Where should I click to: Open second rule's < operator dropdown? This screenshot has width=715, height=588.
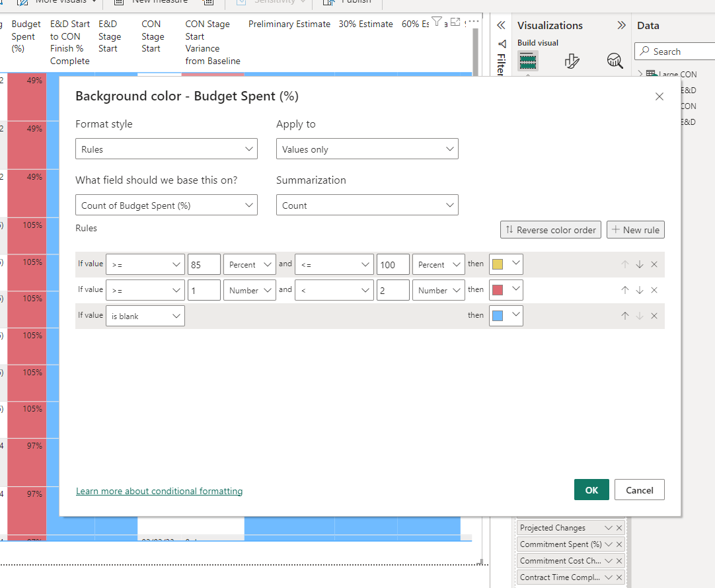[x=334, y=290]
